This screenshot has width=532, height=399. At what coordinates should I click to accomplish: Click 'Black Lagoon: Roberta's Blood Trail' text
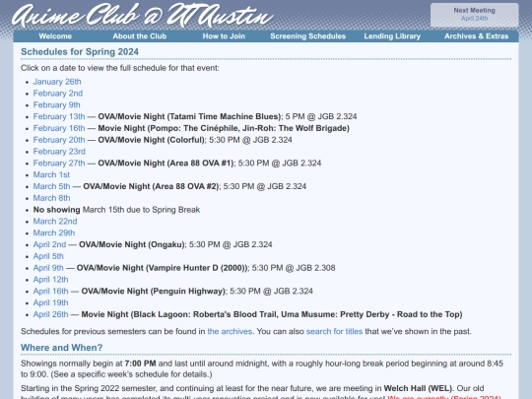pyautogui.click(x=205, y=314)
